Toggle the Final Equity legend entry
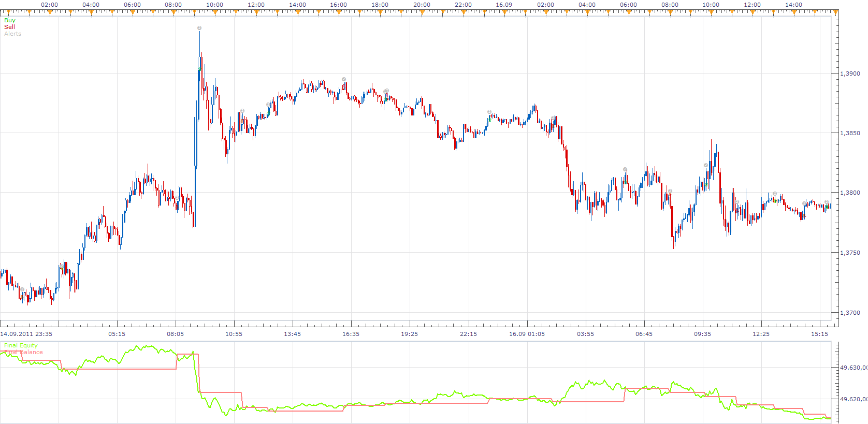 tap(21, 345)
